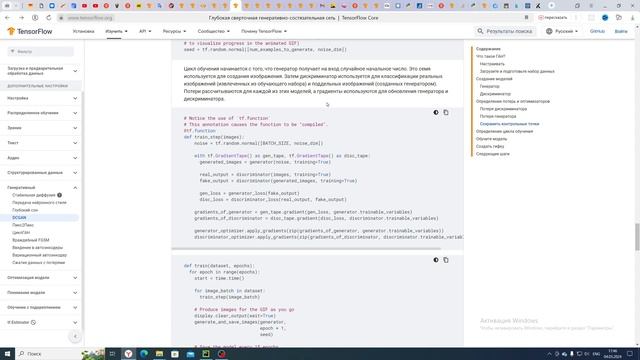Open Yandex Browser from taskbar
This screenshot has width=640, height=360.
coord(128,354)
